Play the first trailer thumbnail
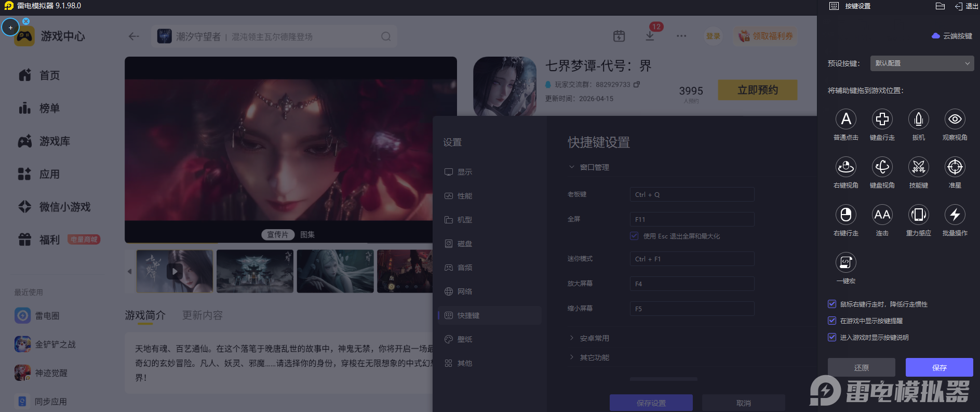980x412 pixels. tap(174, 271)
